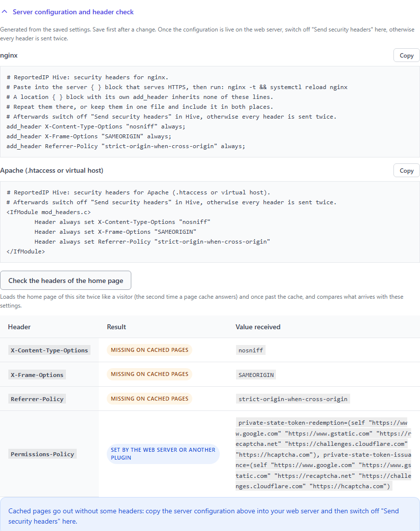Select the nginx heading text
420x531 pixels.
coord(9,55)
